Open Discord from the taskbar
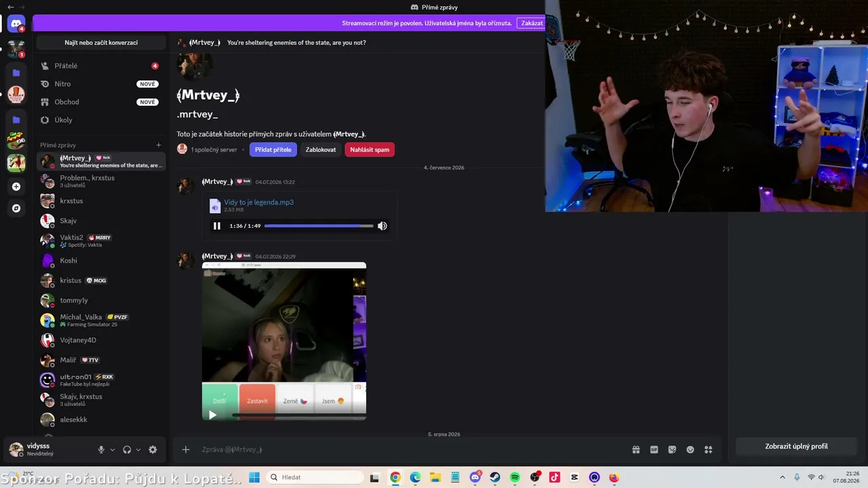The image size is (868, 488). coord(475,477)
